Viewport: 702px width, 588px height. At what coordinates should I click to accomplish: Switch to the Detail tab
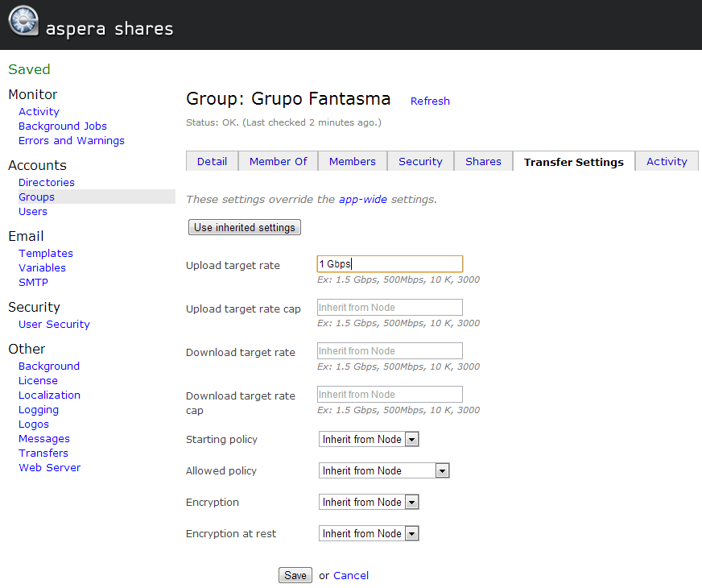tap(213, 161)
